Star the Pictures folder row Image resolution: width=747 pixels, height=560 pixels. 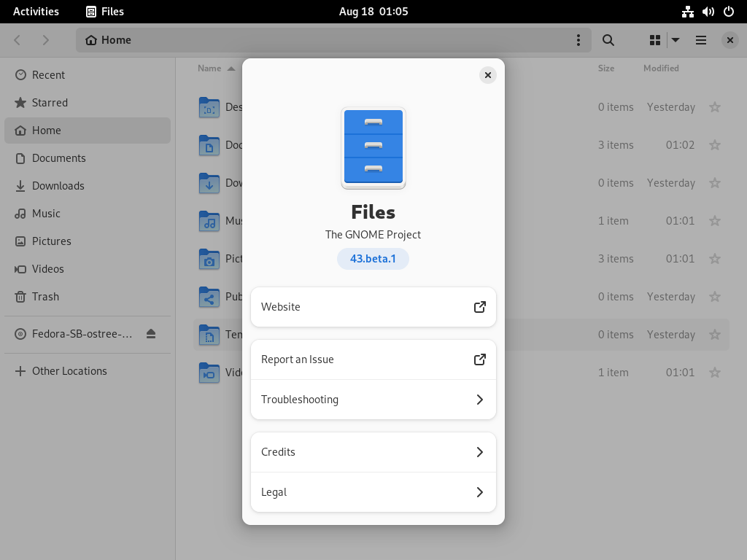(715, 259)
